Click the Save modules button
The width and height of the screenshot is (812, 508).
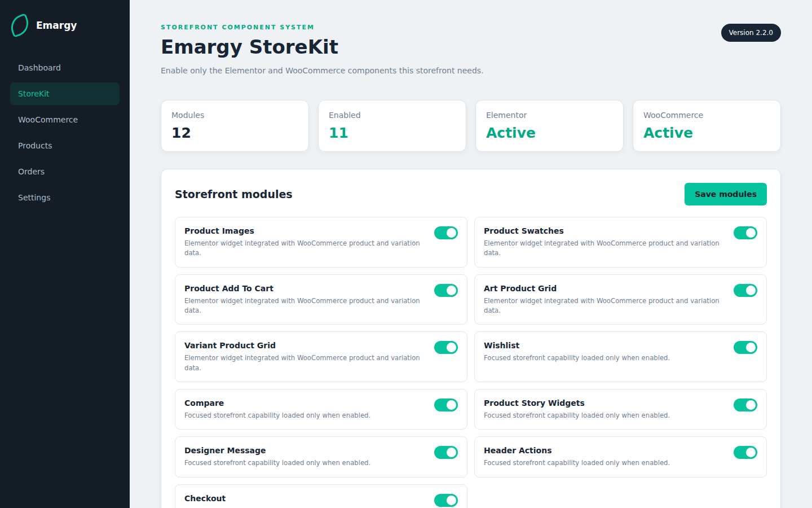pyautogui.click(x=725, y=194)
